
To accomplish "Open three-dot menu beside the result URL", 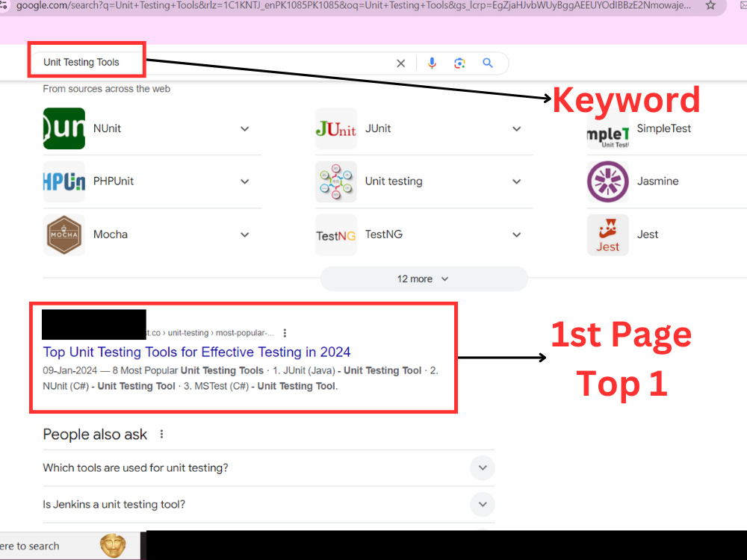I will point(285,333).
